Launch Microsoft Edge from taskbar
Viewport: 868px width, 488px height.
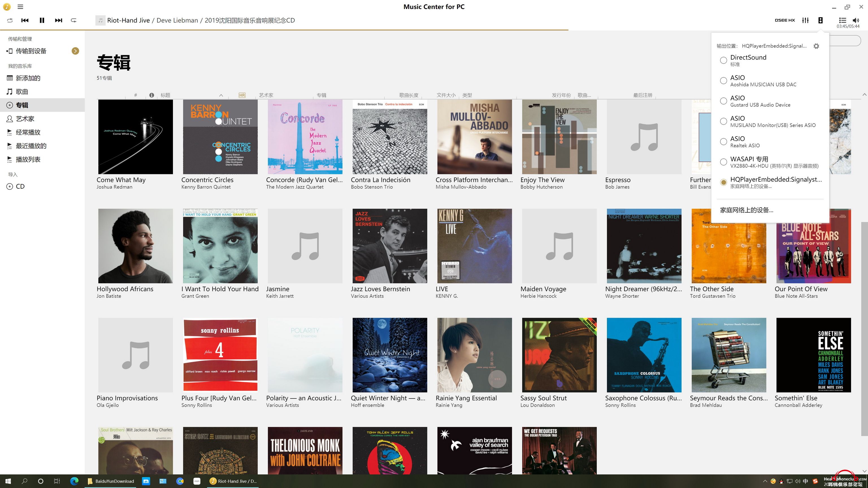[x=74, y=481]
